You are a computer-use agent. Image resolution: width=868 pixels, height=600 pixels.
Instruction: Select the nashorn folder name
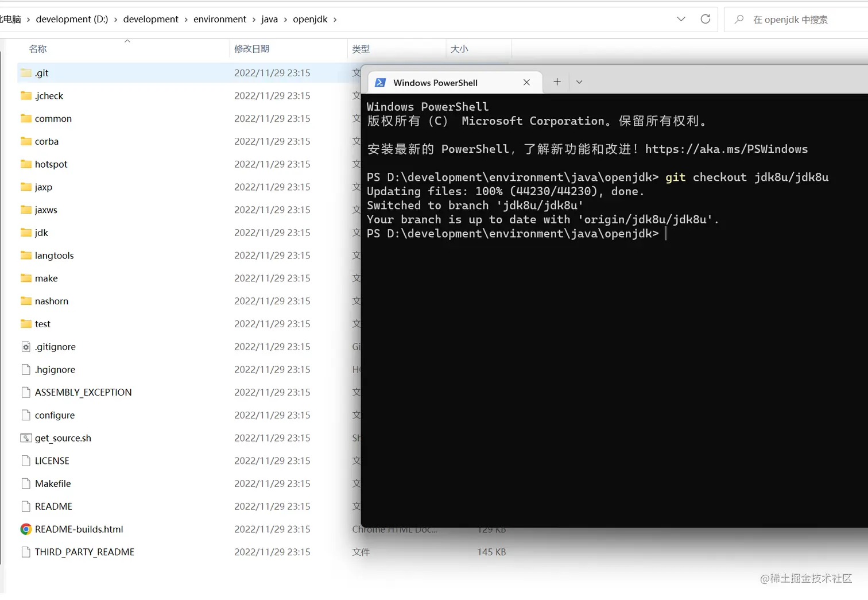coord(51,301)
